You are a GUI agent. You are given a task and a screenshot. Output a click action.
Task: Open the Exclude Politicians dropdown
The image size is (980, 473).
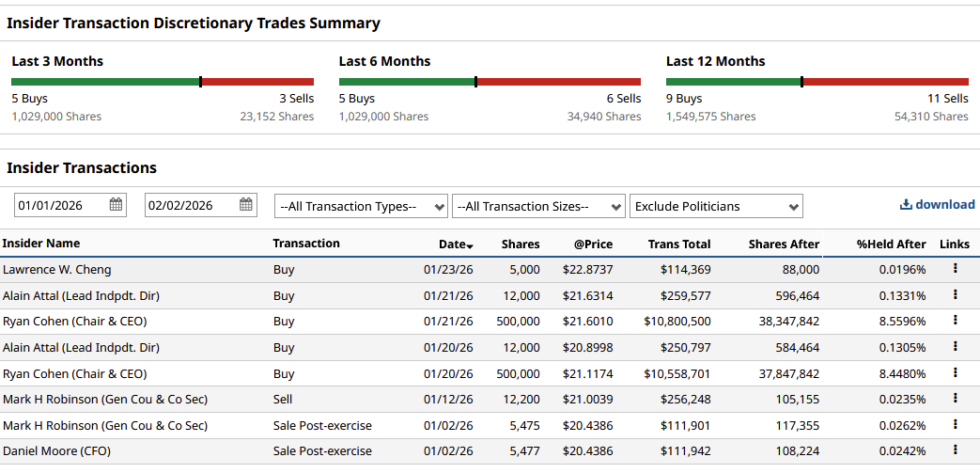click(x=716, y=206)
